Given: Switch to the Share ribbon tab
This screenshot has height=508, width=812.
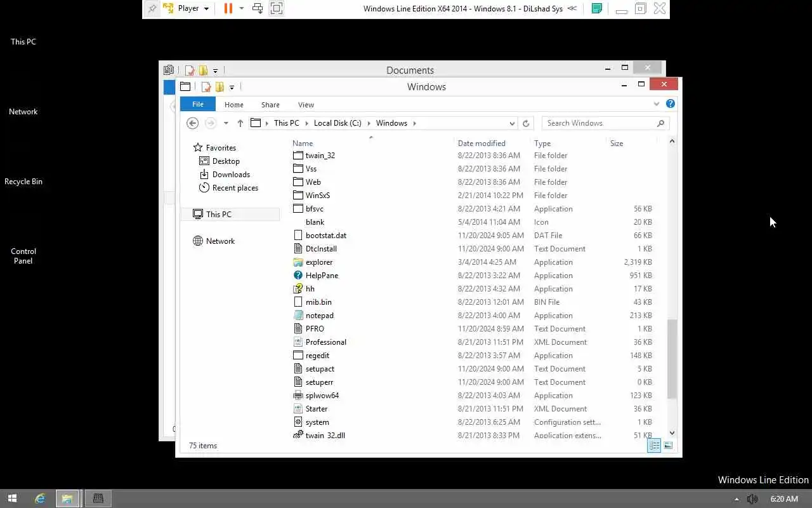Looking at the screenshot, I should tap(270, 105).
